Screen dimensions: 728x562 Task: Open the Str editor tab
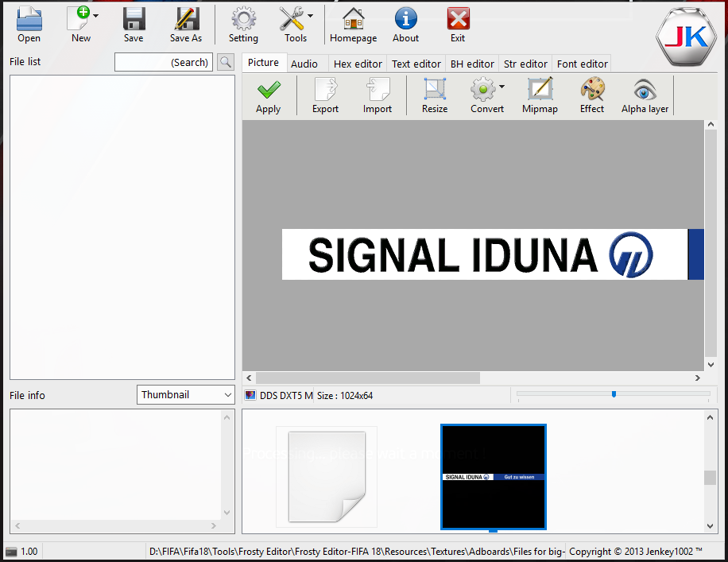pos(525,64)
